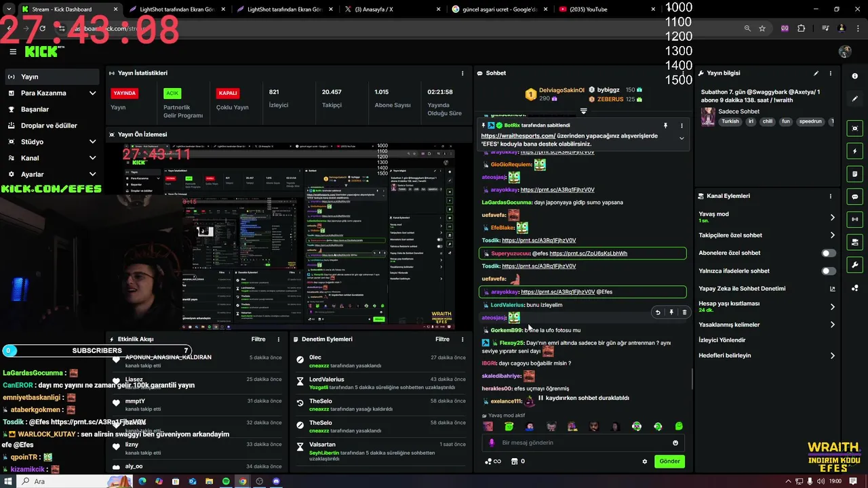Open Yayın bilgisi three-dot options
This screenshot has width=868, height=488.
click(830, 73)
